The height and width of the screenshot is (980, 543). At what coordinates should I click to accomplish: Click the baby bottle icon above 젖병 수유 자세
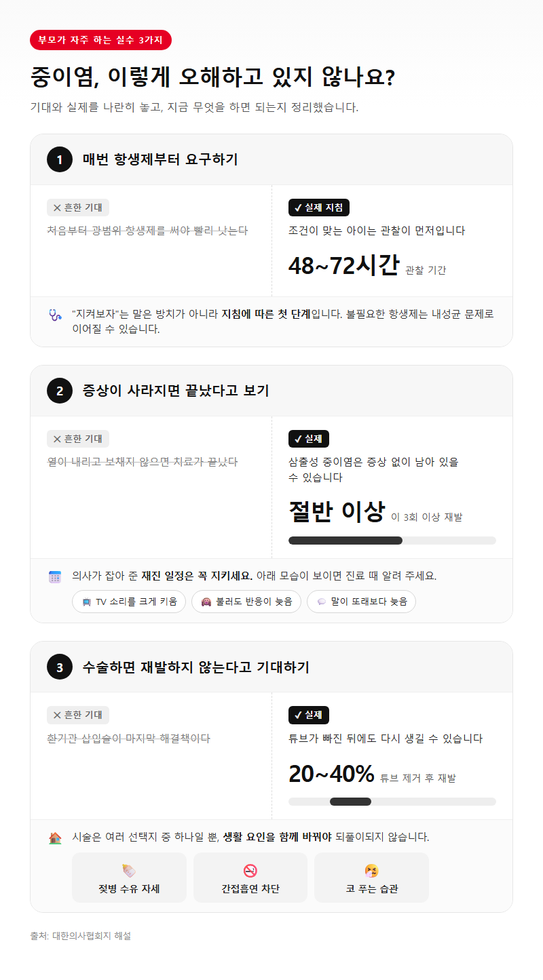pyautogui.click(x=129, y=871)
